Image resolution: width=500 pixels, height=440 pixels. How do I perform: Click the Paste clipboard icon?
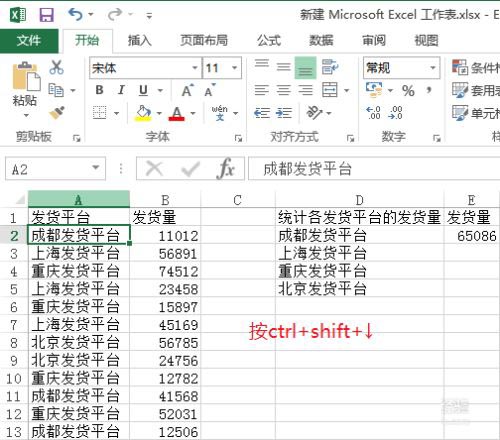tap(26, 77)
